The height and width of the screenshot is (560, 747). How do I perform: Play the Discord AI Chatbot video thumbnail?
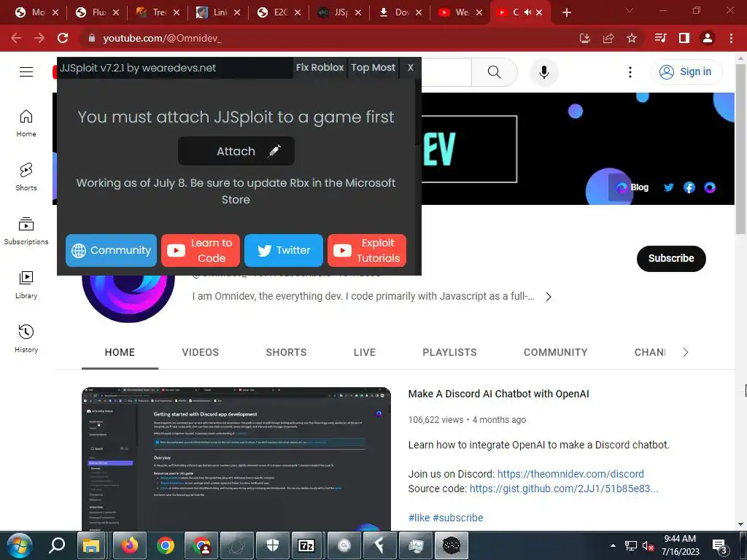[x=236, y=459]
